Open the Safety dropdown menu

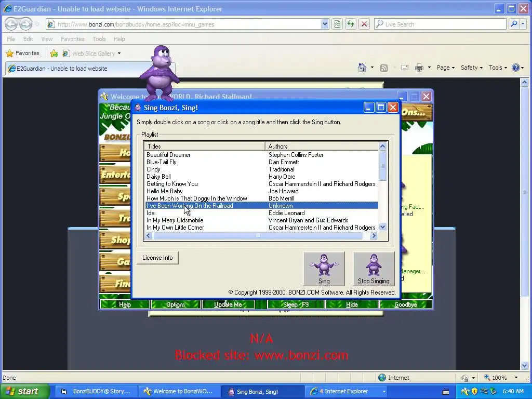tap(472, 68)
